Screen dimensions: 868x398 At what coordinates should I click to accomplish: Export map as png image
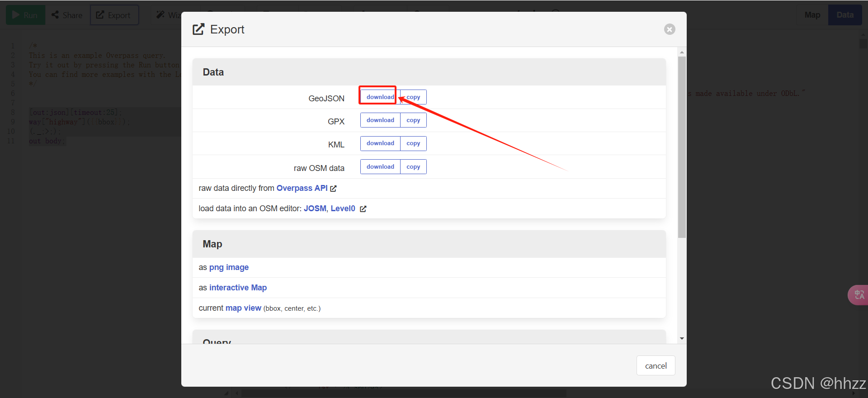click(x=229, y=267)
